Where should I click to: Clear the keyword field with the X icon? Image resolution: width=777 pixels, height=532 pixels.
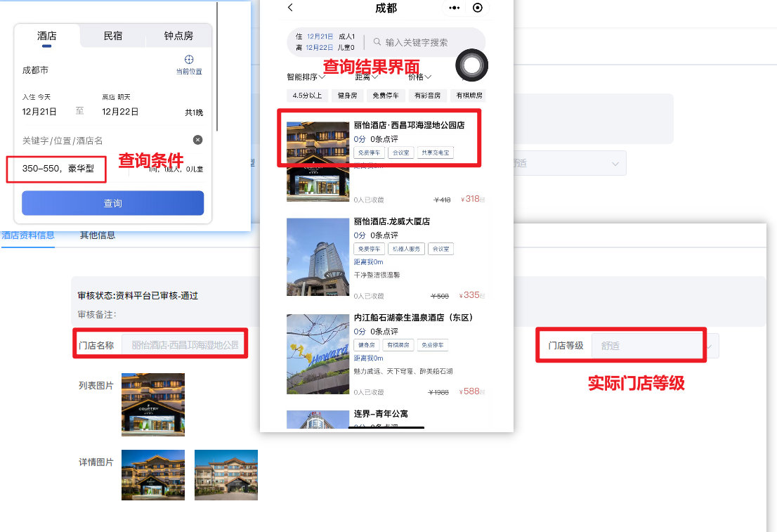197,140
